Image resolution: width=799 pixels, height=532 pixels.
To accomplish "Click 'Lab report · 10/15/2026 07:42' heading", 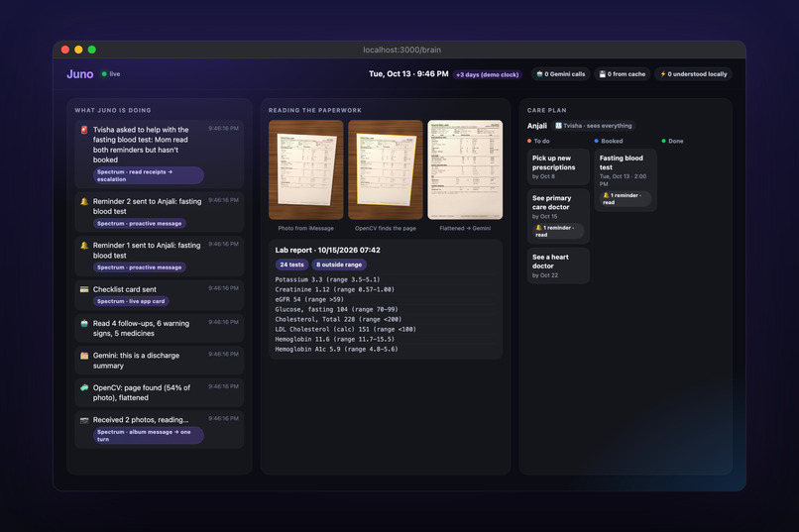I will click(x=328, y=250).
